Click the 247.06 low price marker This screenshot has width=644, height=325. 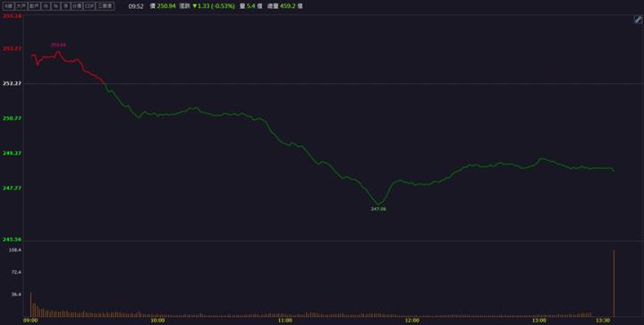378,209
